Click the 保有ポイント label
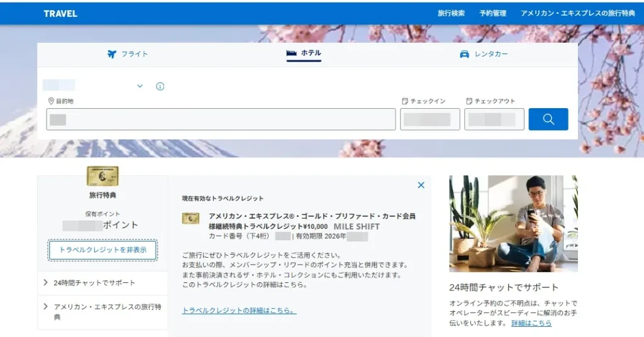Screen dimensions: 644x337 [103, 214]
